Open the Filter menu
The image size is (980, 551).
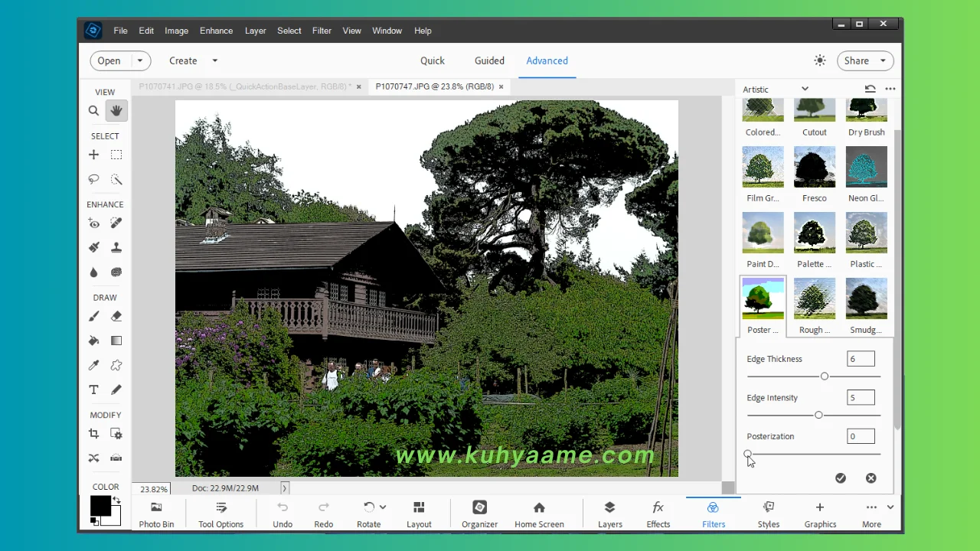[x=322, y=31]
